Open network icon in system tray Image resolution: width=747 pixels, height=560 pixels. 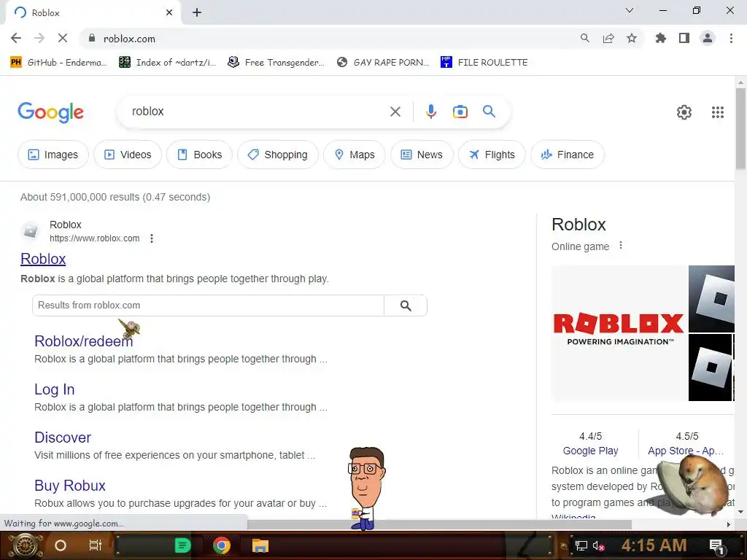point(581,545)
